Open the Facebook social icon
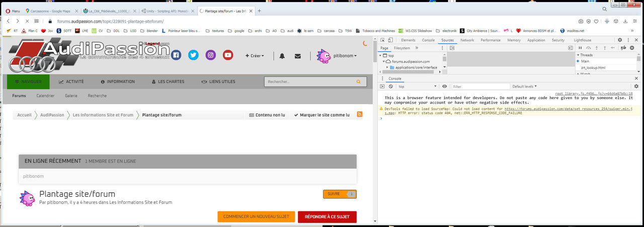The height and width of the screenshot is (227, 644). point(176,55)
